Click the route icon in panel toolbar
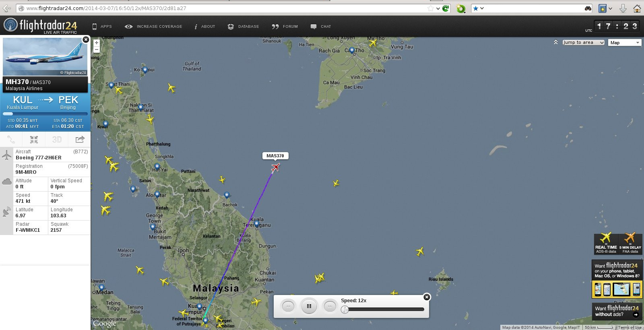 (x=11, y=140)
